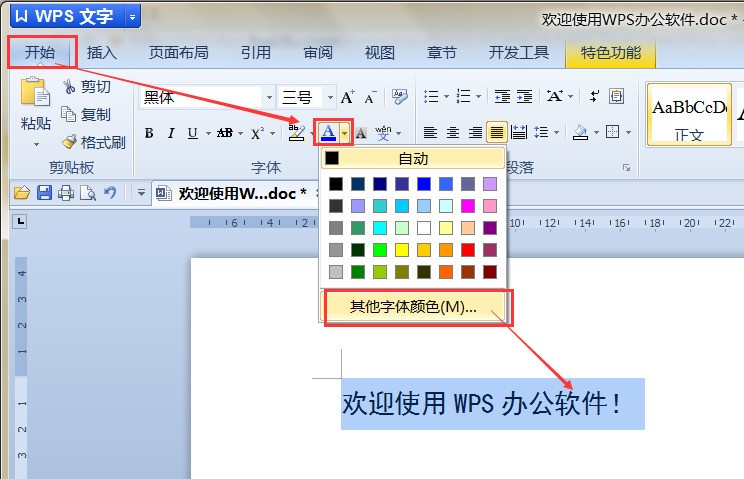Screen dimensions: 744x479
Task: Select the 自动 automatic color option
Action: click(413, 158)
